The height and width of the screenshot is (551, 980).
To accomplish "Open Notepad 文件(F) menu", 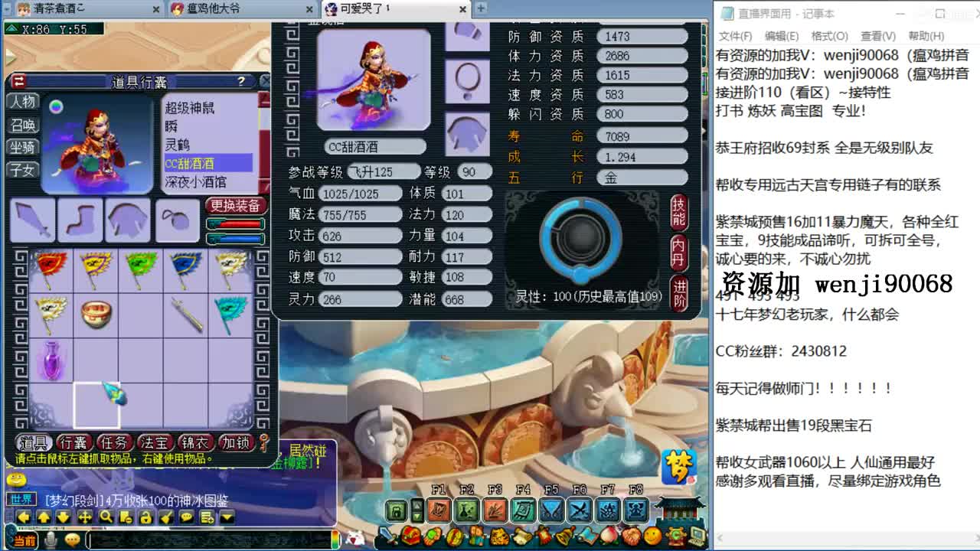I will [735, 36].
